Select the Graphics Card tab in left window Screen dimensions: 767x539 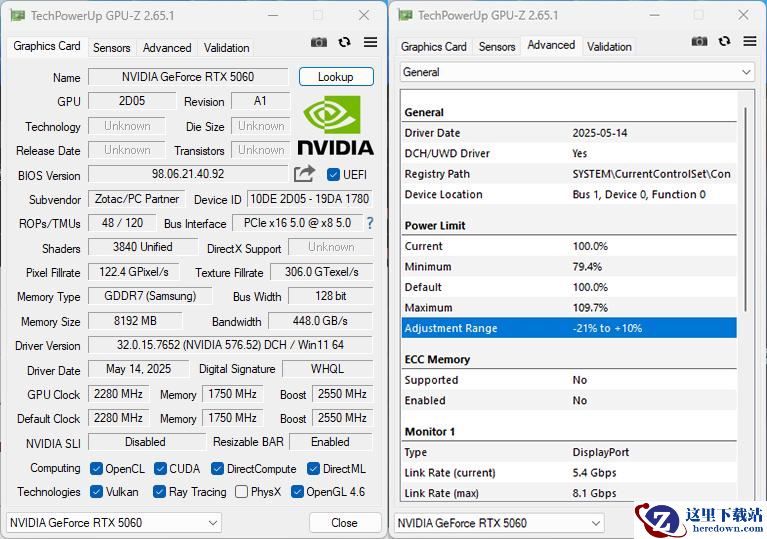tap(47, 46)
